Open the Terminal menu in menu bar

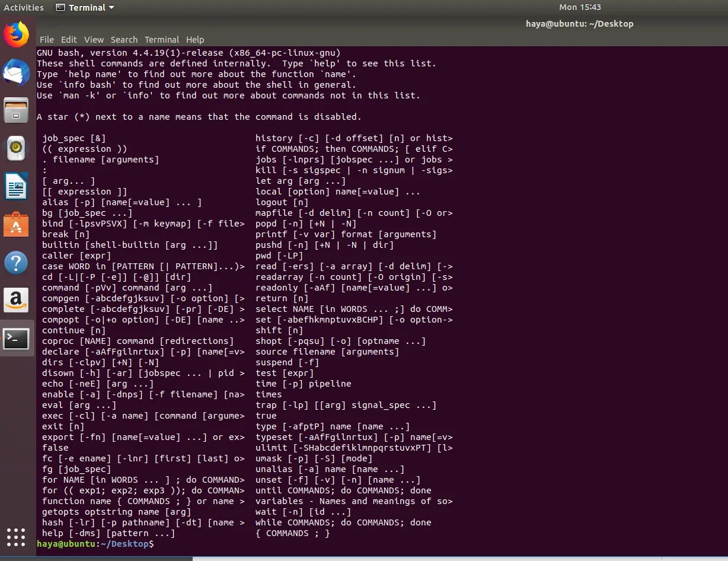[162, 40]
